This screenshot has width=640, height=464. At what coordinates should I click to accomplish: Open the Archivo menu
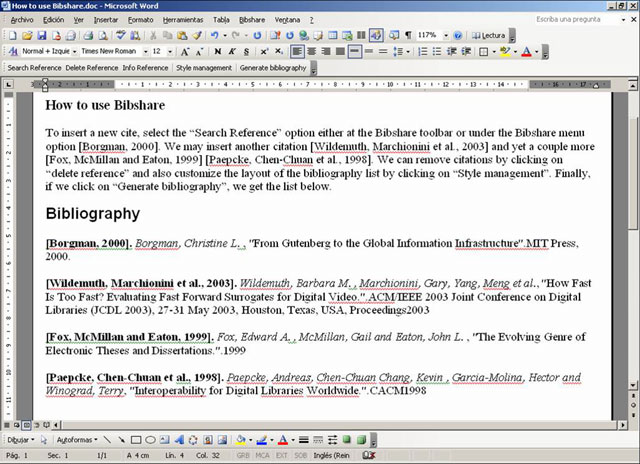[x=22, y=20]
